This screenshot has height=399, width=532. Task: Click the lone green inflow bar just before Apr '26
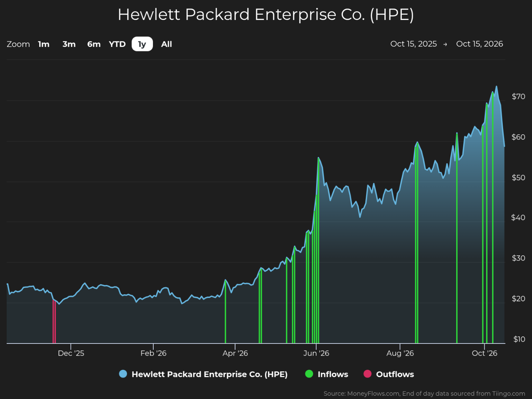point(225,312)
